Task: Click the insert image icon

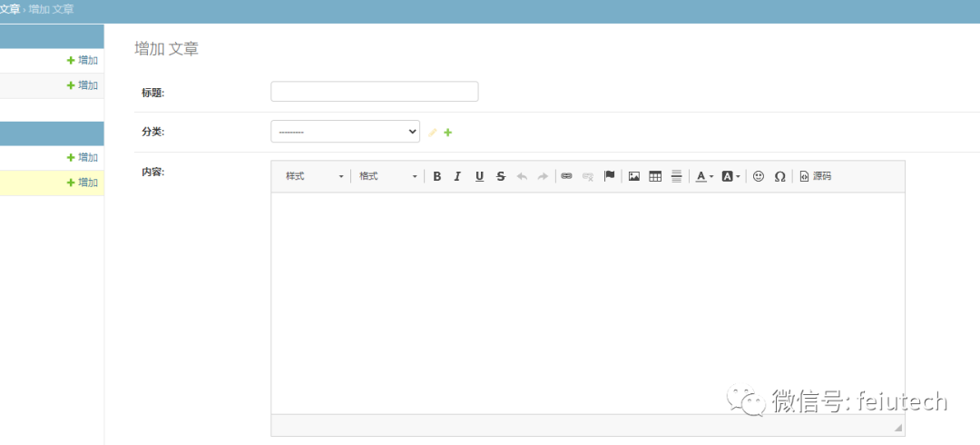Action: pyautogui.click(x=634, y=176)
